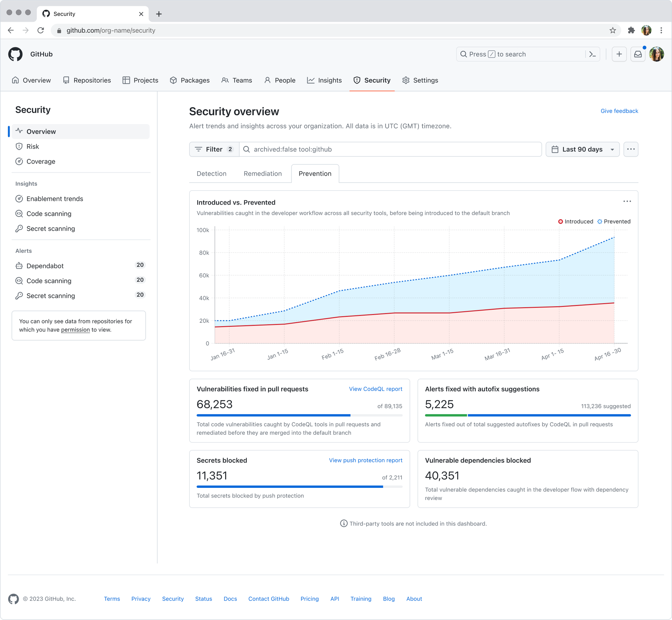Open the Status footer link
This screenshot has width=672, height=620.
click(x=203, y=599)
